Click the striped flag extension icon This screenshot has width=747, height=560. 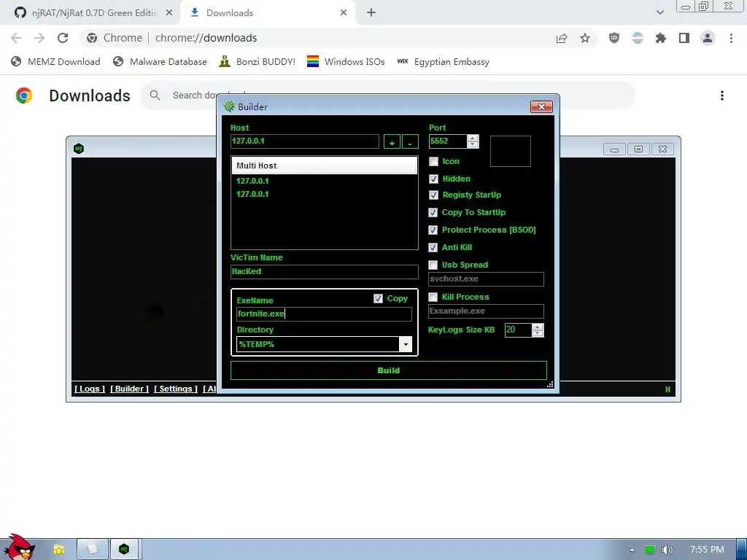click(x=638, y=38)
